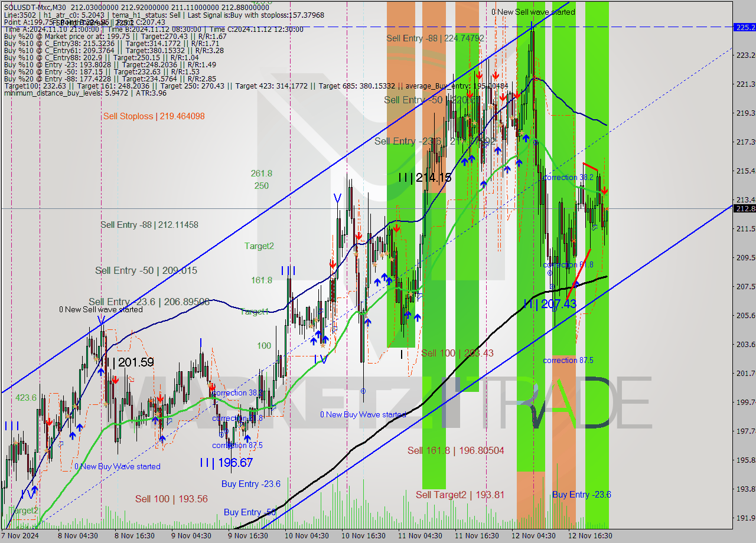Click 'Buy %10 @ Entry -23: 193.8028' line

109,65
